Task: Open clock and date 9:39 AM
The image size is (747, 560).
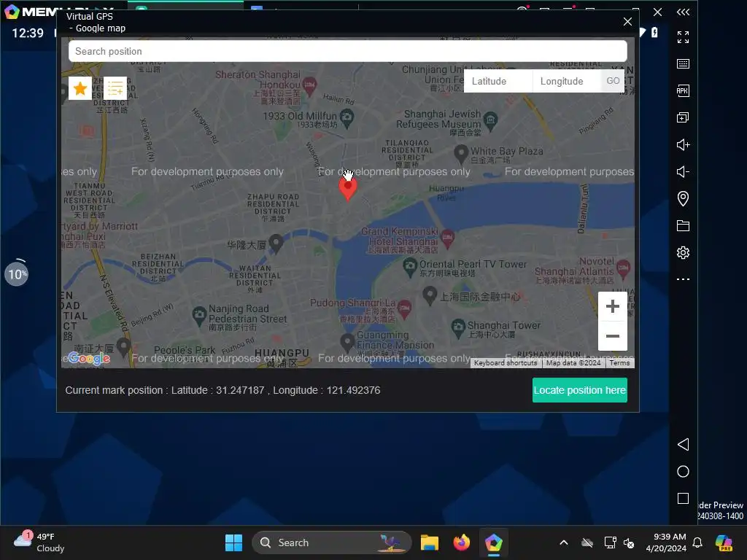Action: (x=666, y=542)
